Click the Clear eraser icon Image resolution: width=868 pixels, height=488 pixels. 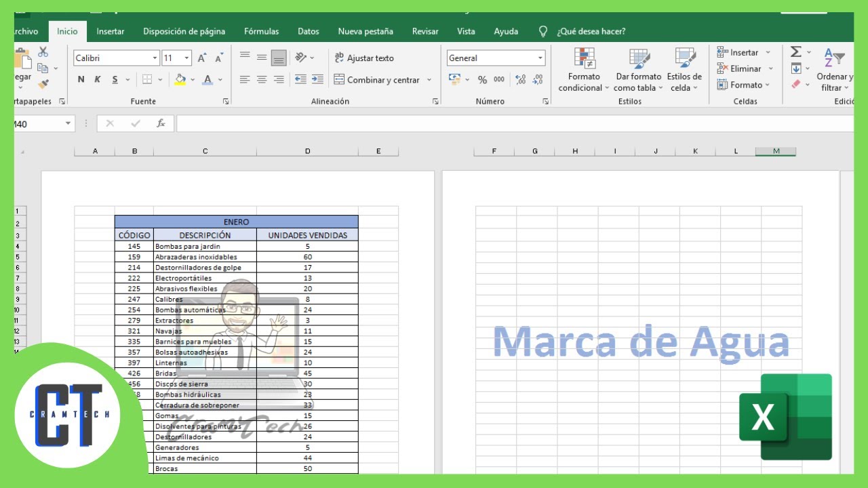(796, 85)
